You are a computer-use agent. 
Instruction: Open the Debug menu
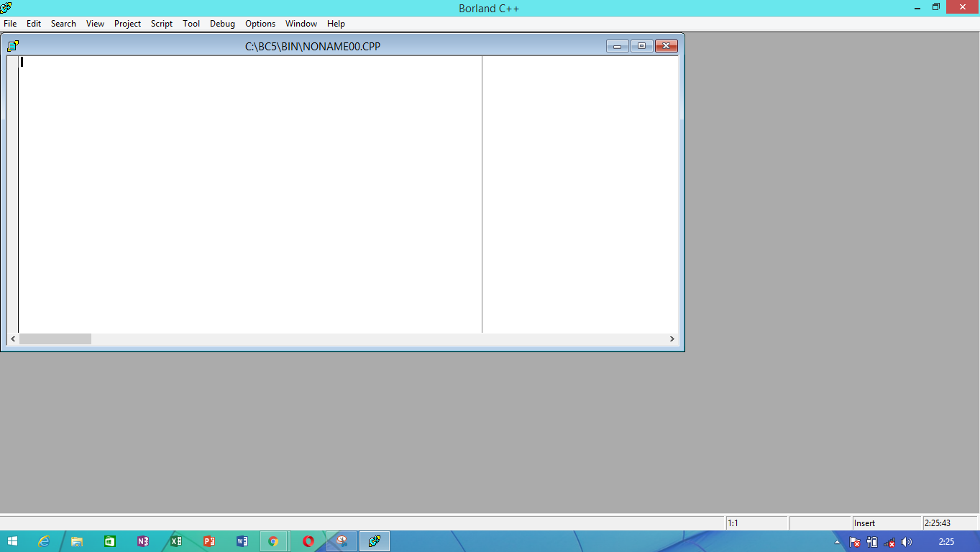222,23
